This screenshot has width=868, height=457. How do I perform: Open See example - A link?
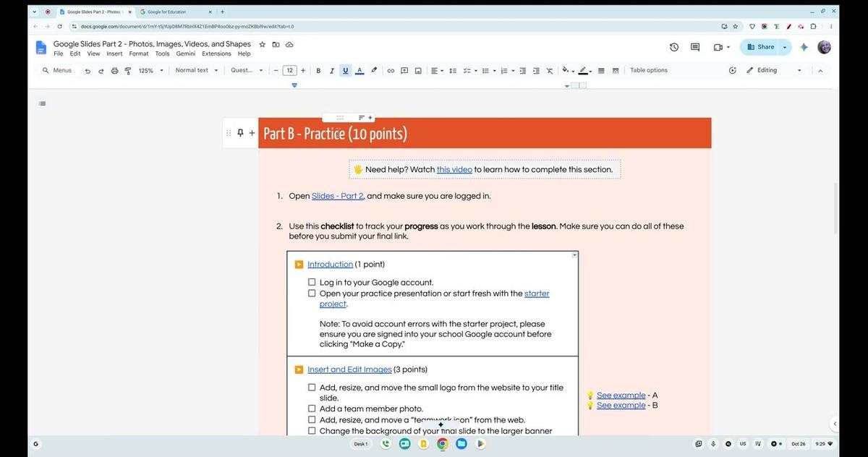click(621, 396)
